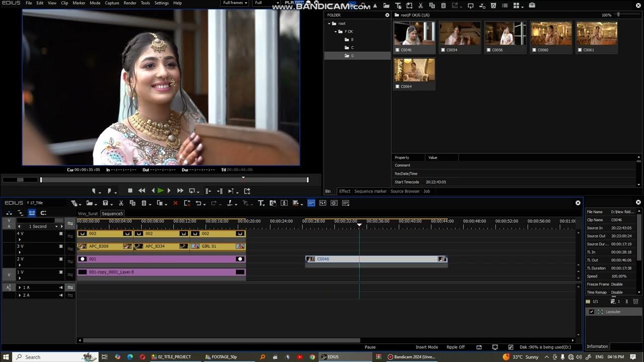Switch to the Effect tab

click(x=345, y=191)
